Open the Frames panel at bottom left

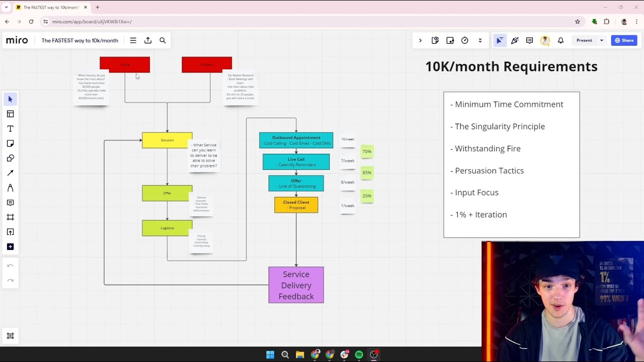10,336
